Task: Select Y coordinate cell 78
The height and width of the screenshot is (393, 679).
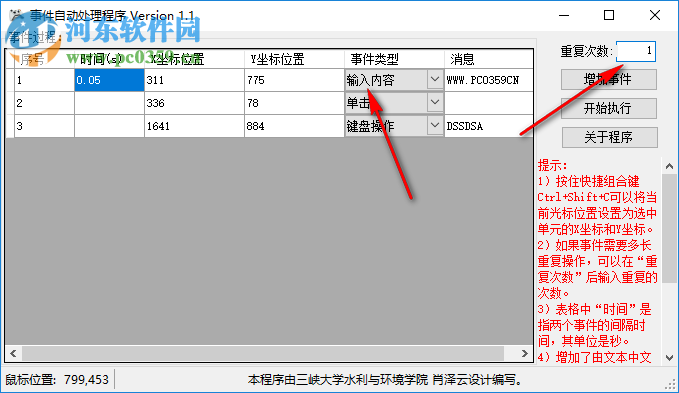Action: coord(294,103)
